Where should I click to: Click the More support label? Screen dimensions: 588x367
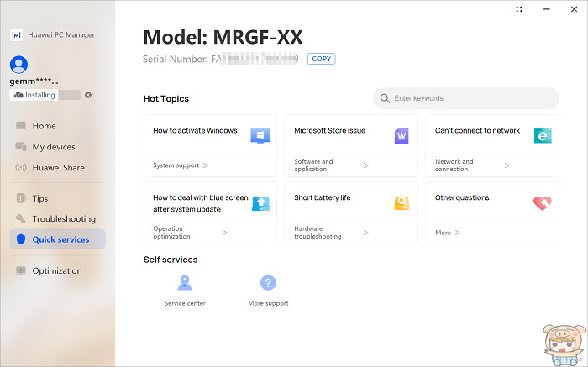click(268, 303)
